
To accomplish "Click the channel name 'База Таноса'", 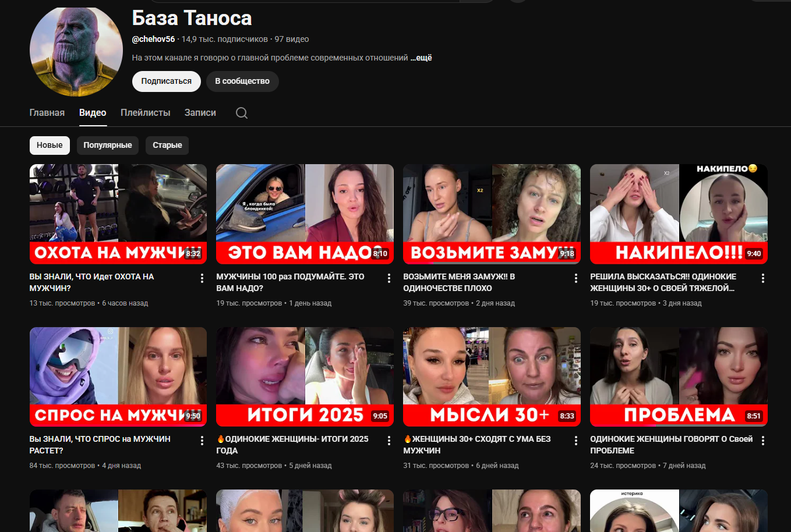I will click(192, 18).
